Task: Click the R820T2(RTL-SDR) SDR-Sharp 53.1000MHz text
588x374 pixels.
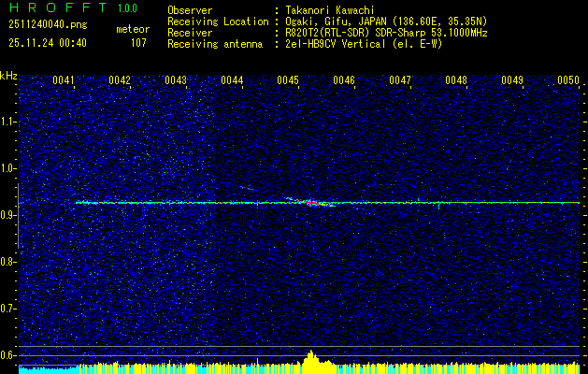Action: pyautogui.click(x=385, y=33)
